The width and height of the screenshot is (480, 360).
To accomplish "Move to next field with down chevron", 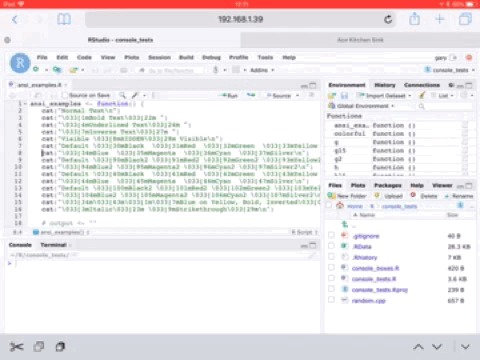I will 437,347.
